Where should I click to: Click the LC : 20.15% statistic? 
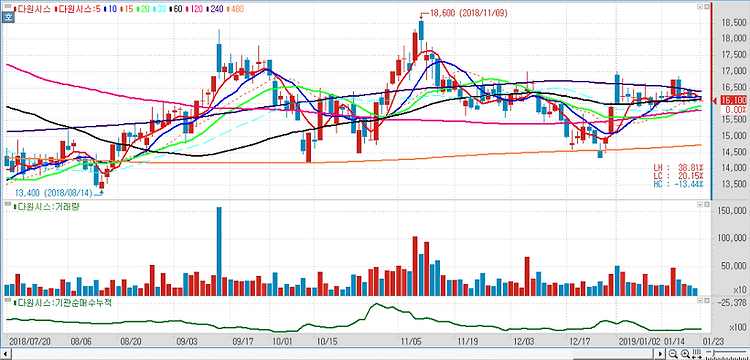click(x=678, y=176)
